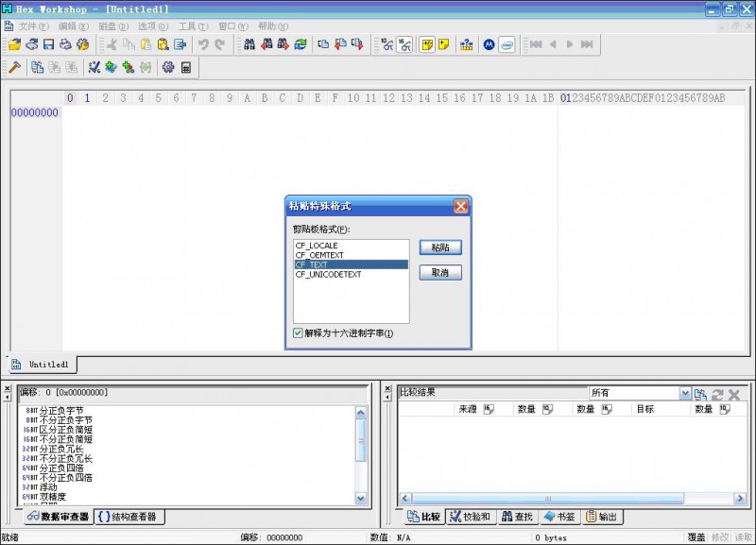Click the Find Next binoculars icon
Screen dimensions: 756x545
click(x=283, y=44)
